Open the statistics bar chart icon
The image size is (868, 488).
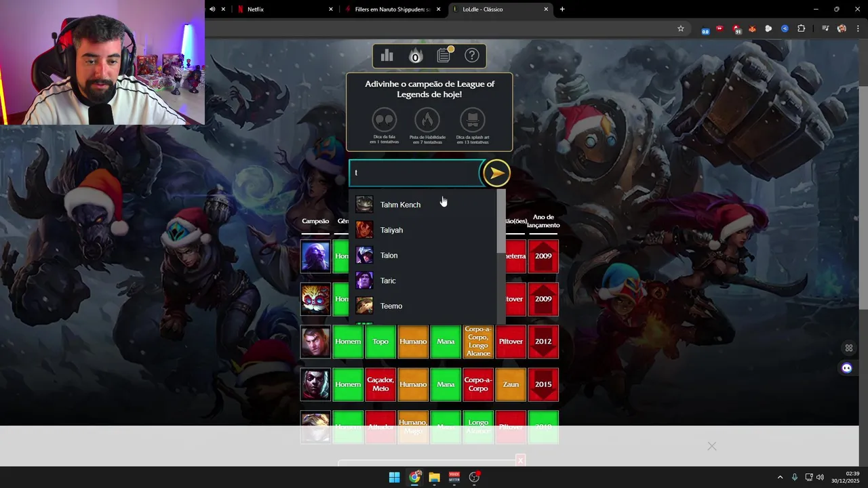coord(387,56)
